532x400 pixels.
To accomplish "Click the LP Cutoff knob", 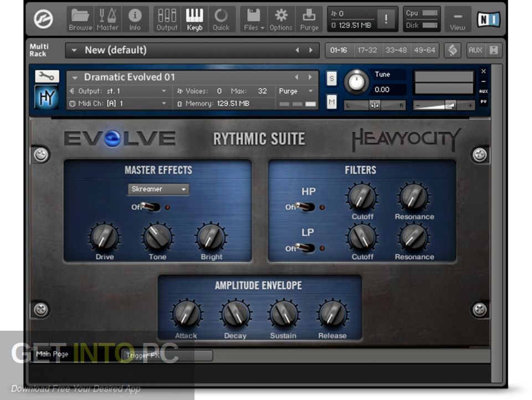I will click(362, 238).
